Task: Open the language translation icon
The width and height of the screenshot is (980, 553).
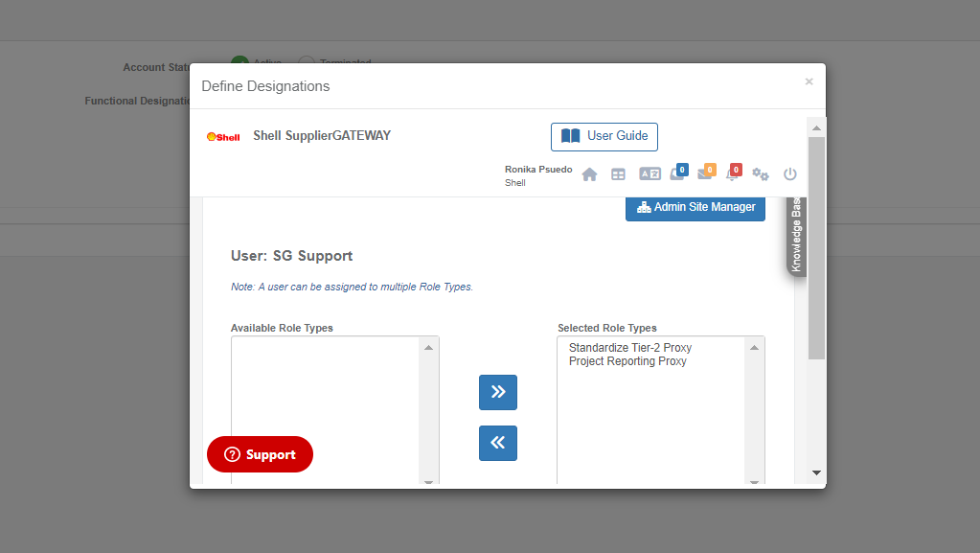Action: click(650, 174)
